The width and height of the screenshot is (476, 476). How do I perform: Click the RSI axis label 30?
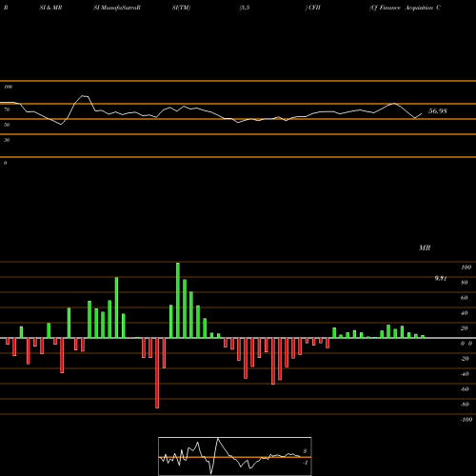tap(7, 140)
